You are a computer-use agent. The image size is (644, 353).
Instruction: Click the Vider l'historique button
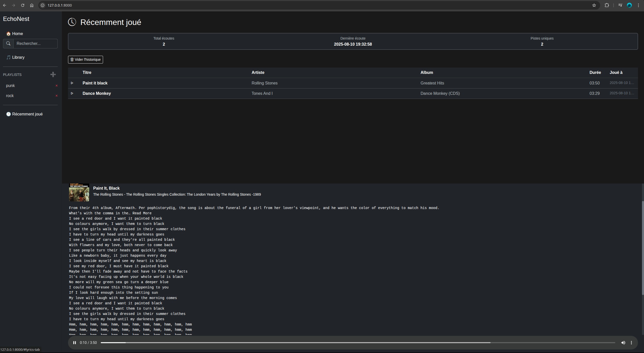pos(85,60)
